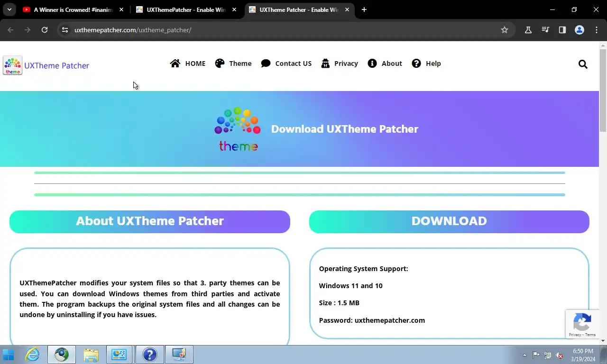
Task: Go forward with the forward arrow
Action: (28, 30)
